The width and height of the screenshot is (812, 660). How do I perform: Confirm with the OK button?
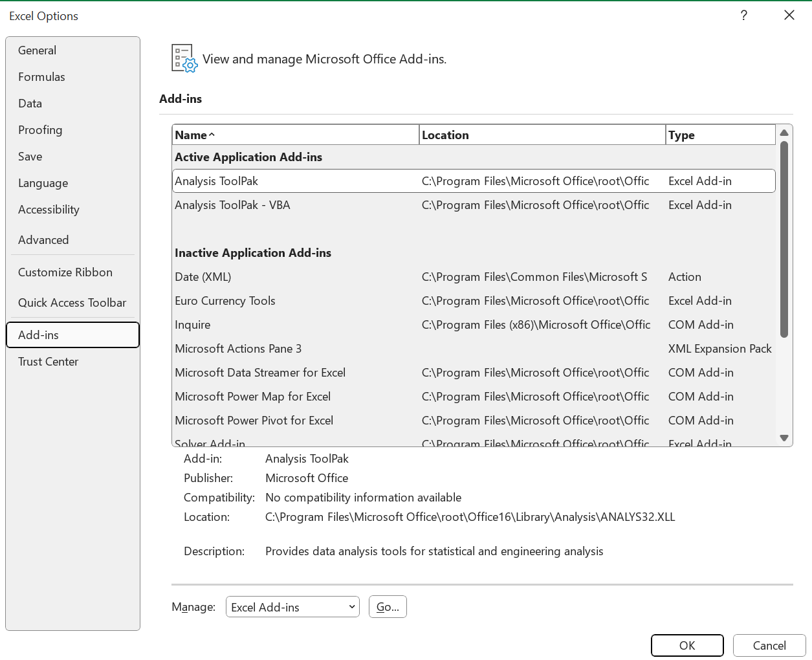coord(687,646)
